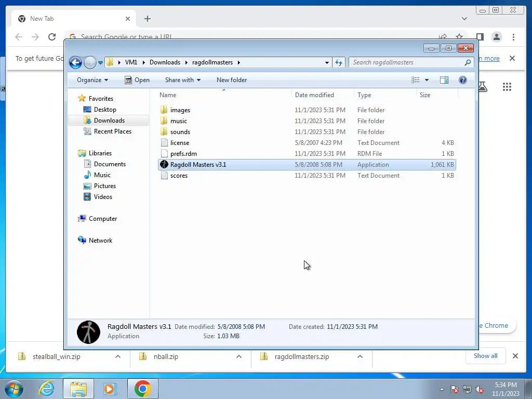Sort by the Date modified column
This screenshot has height=399, width=532.
[323, 95]
